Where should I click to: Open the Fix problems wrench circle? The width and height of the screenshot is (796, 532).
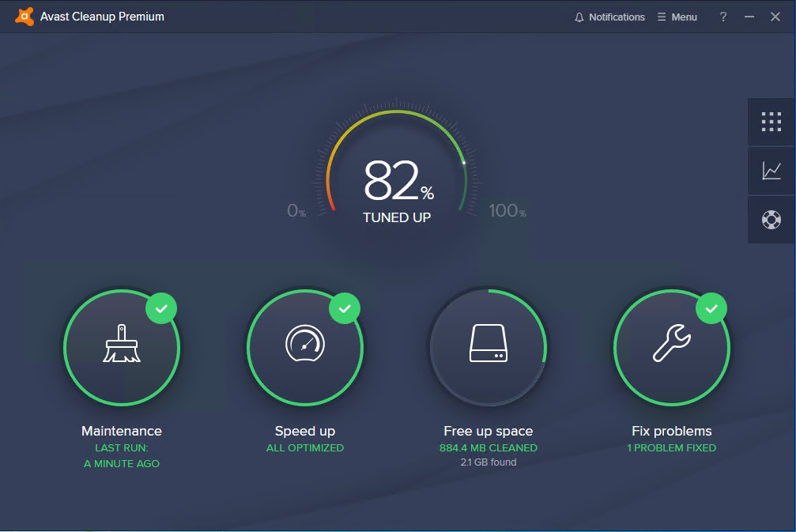click(x=672, y=348)
